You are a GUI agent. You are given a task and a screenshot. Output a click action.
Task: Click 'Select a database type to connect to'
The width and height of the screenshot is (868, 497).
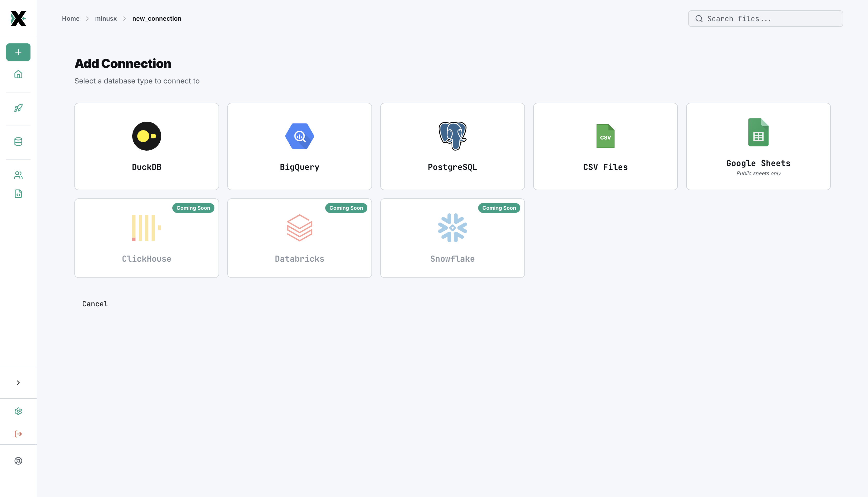click(x=137, y=81)
